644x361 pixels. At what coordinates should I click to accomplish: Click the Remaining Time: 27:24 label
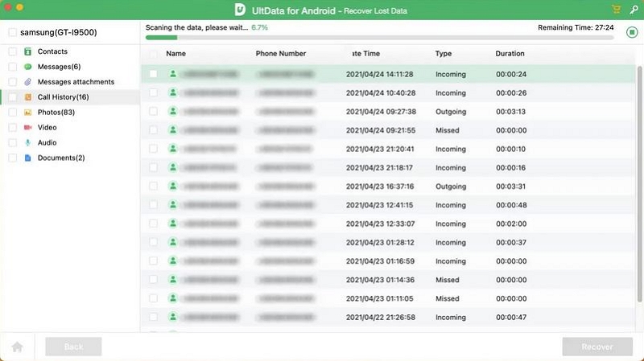[x=576, y=27]
